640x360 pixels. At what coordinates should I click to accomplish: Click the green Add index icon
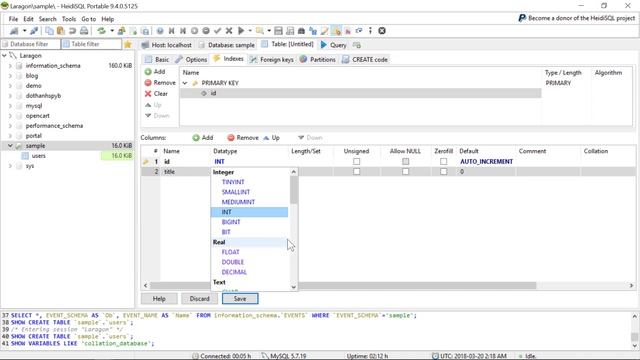pos(148,72)
